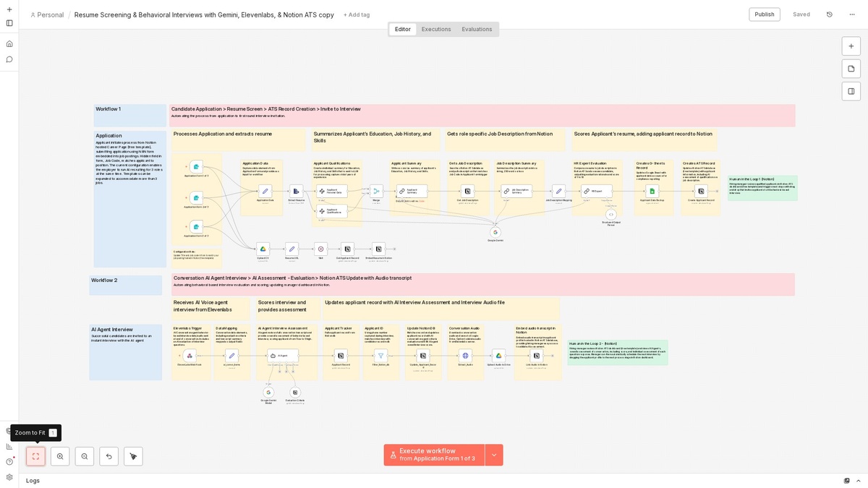Select upper Google Gemini model node

coord(495,232)
